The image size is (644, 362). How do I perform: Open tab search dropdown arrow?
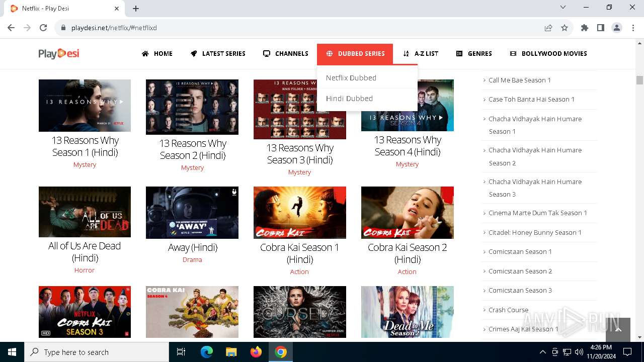(x=563, y=8)
